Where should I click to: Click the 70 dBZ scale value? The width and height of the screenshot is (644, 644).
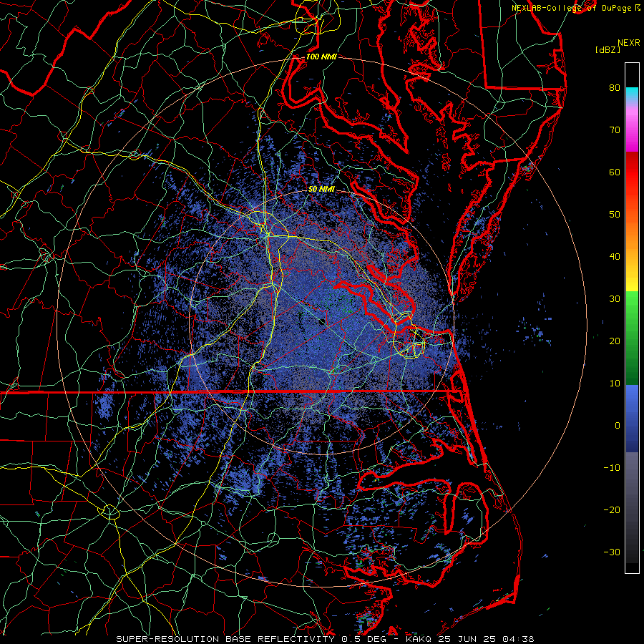click(615, 130)
